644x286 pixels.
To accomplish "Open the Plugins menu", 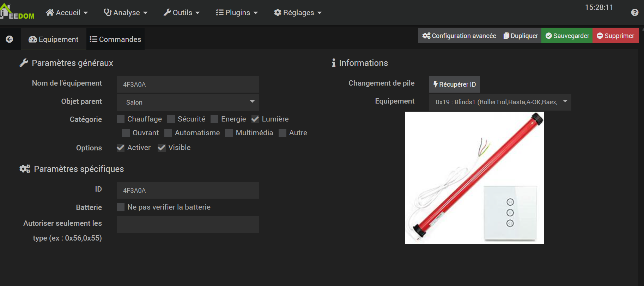I will pos(237,13).
